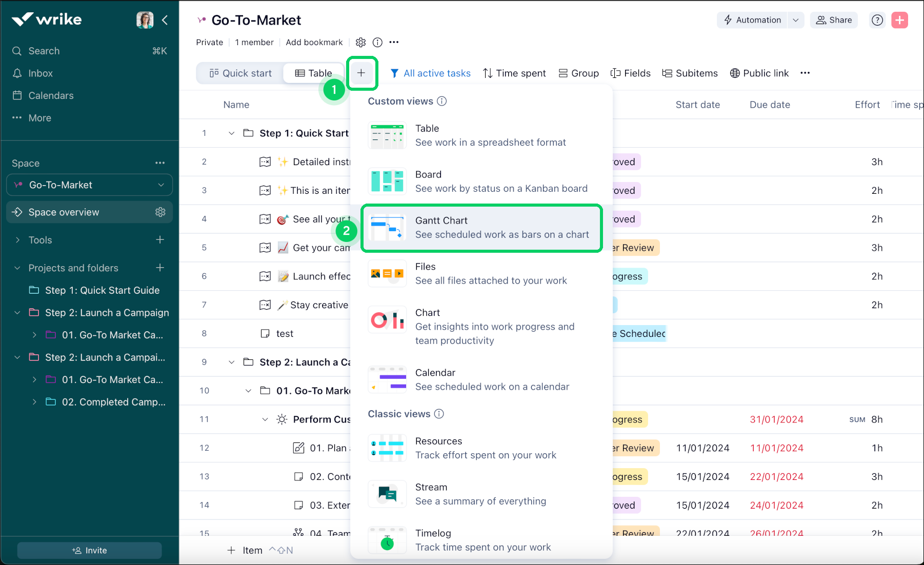The image size is (924, 565).
Task: Click the profile avatar at the sidebar top
Action: (145, 19)
